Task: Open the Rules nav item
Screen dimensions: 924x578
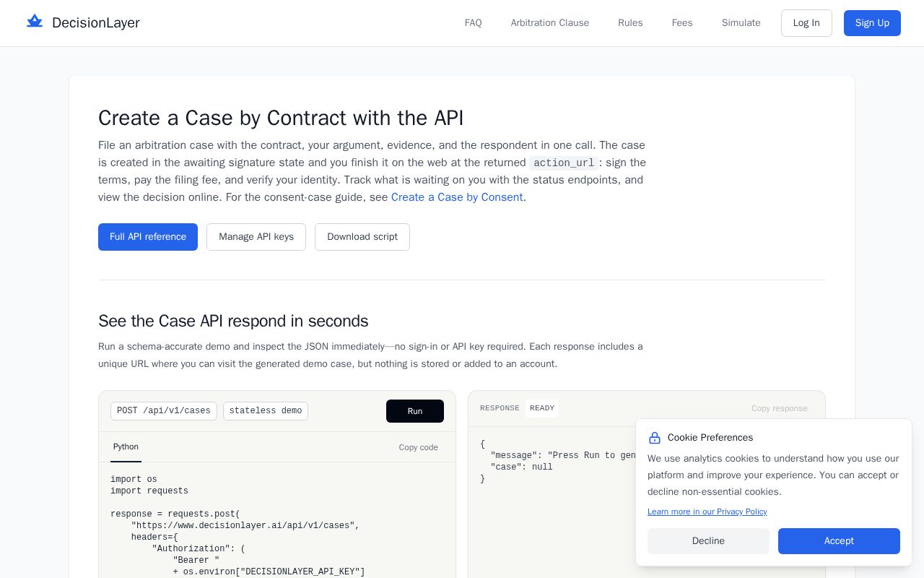Action: point(630,23)
